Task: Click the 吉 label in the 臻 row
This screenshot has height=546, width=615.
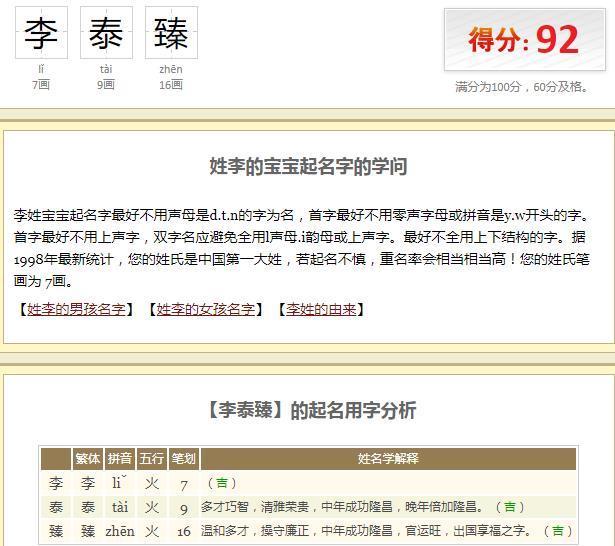Action: [557, 530]
